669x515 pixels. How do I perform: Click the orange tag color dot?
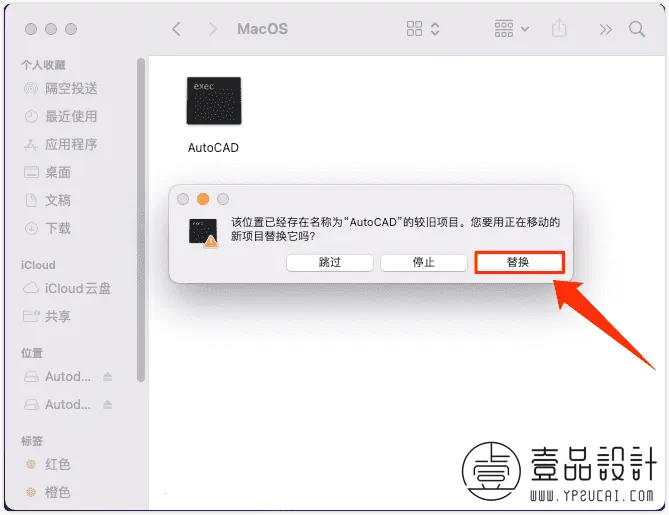(x=31, y=492)
